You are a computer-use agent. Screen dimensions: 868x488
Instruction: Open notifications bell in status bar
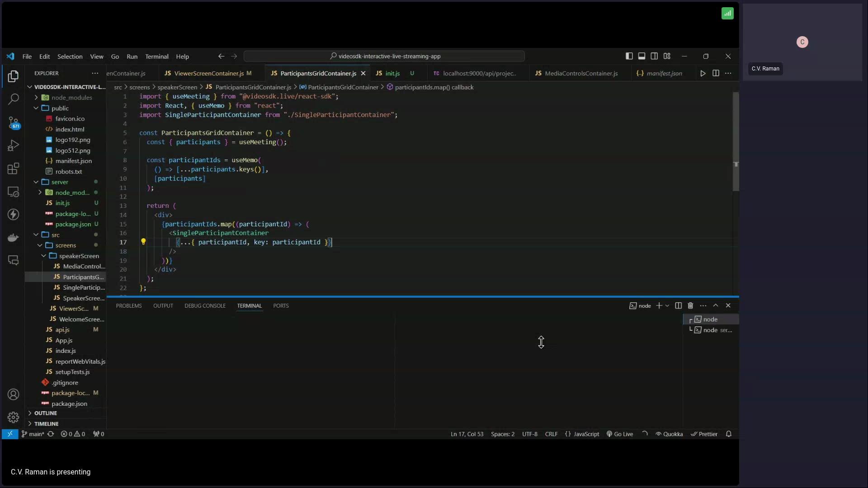coord(729,434)
